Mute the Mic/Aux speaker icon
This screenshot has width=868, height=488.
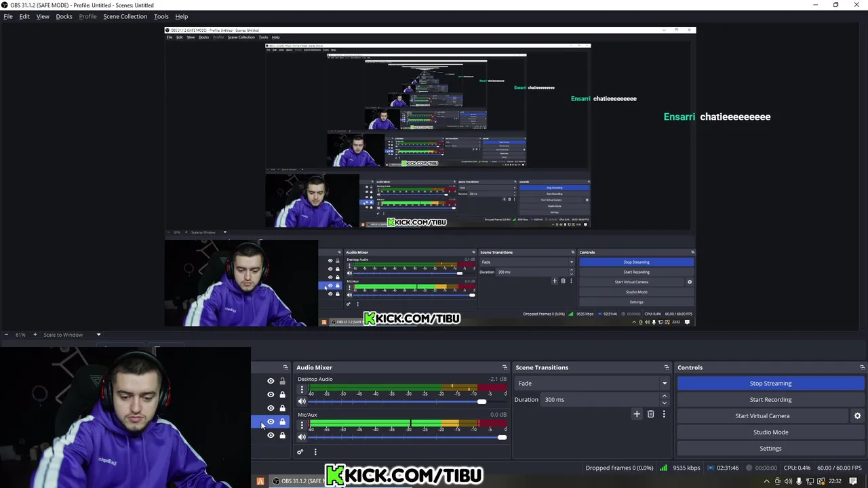point(302,437)
